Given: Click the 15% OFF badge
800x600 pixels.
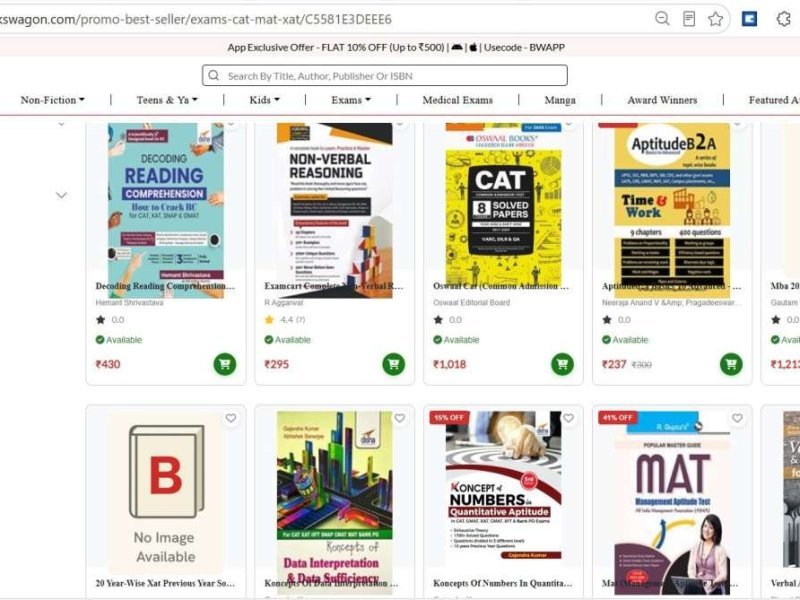Looking at the screenshot, I should coord(449,417).
